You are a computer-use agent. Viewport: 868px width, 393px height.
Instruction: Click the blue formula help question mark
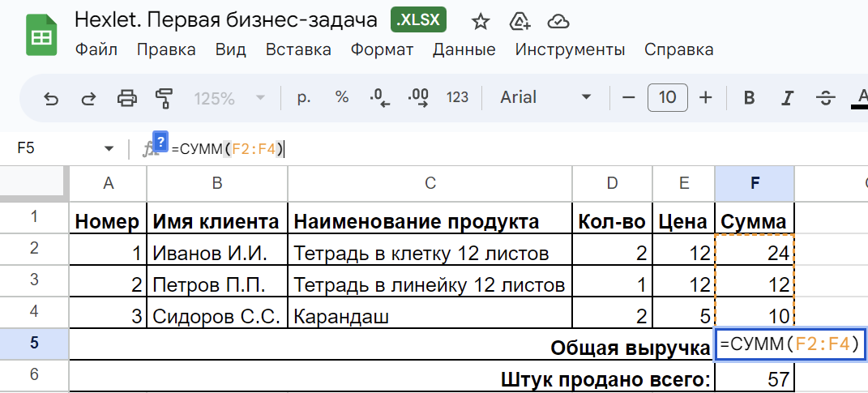160,141
